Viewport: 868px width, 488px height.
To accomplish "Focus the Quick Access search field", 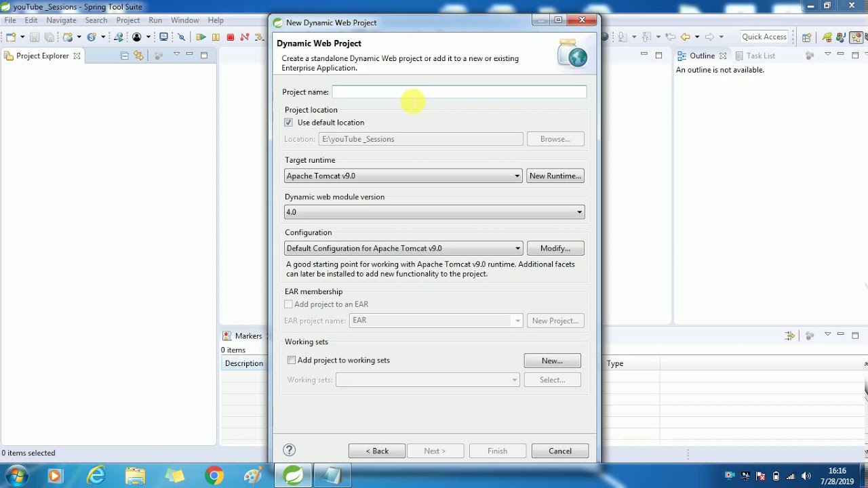I will [764, 37].
